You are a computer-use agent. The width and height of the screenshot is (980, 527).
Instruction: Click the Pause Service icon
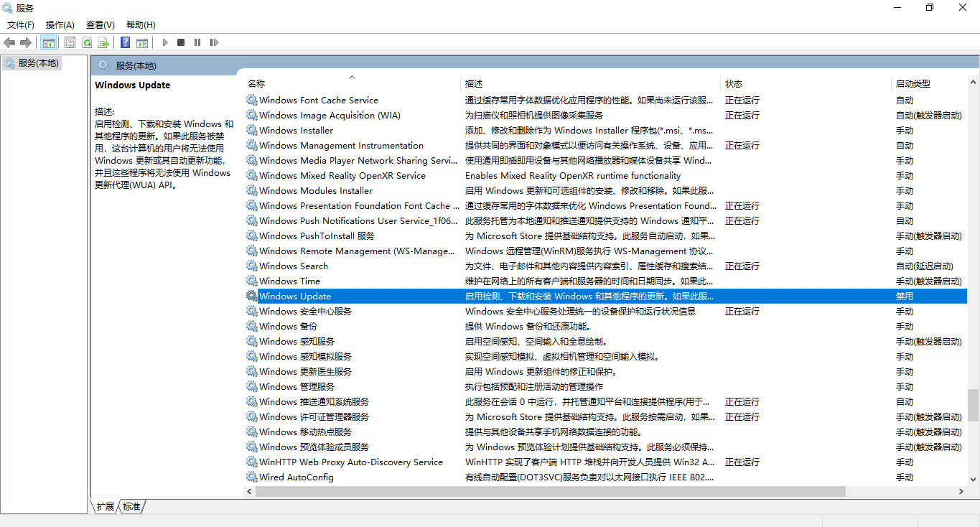pos(197,42)
